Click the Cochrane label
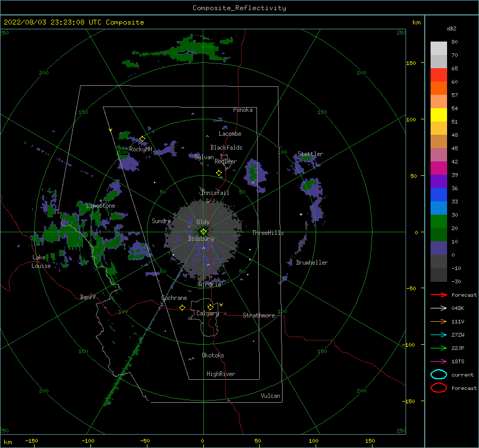 (x=174, y=298)
